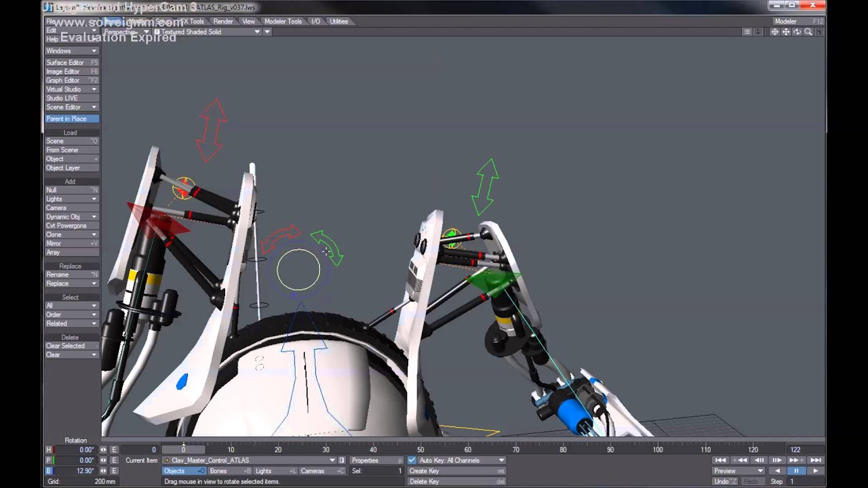Switch to Cameras edit mode
Screen dimensions: 868x488
click(323, 471)
